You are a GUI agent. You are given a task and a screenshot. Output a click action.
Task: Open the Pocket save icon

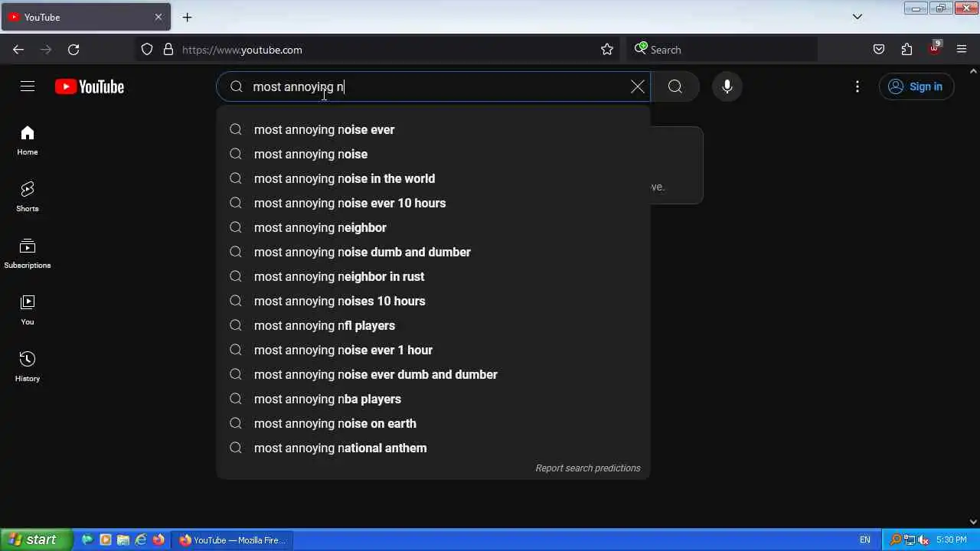(x=879, y=50)
